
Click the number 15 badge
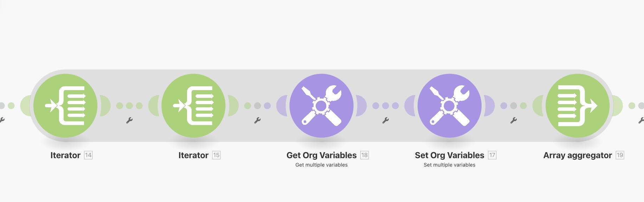tap(216, 155)
